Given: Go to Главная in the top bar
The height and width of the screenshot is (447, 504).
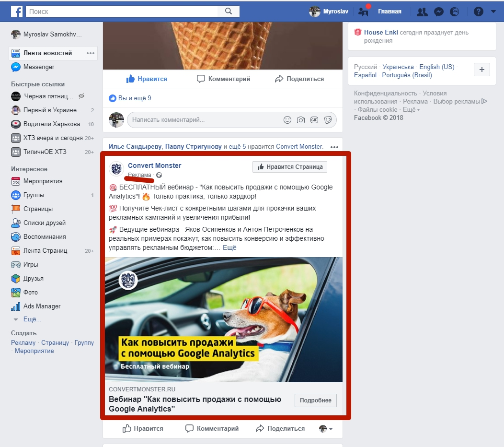Looking at the screenshot, I should 389,12.
